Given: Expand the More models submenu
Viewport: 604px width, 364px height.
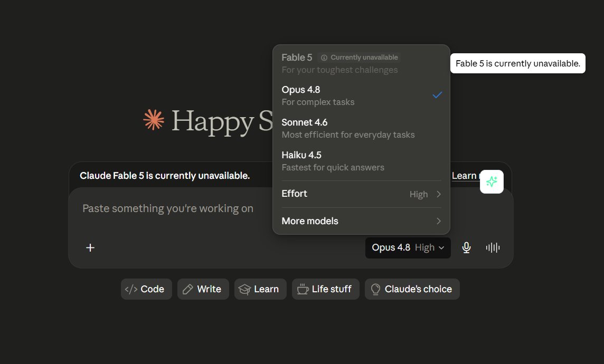Looking at the screenshot, I should 361,221.
